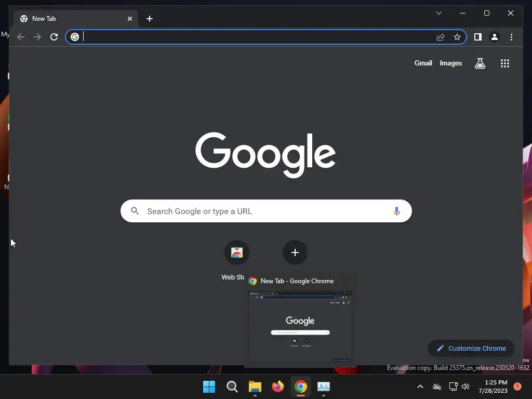Add a new shortcut tile

coord(295,252)
